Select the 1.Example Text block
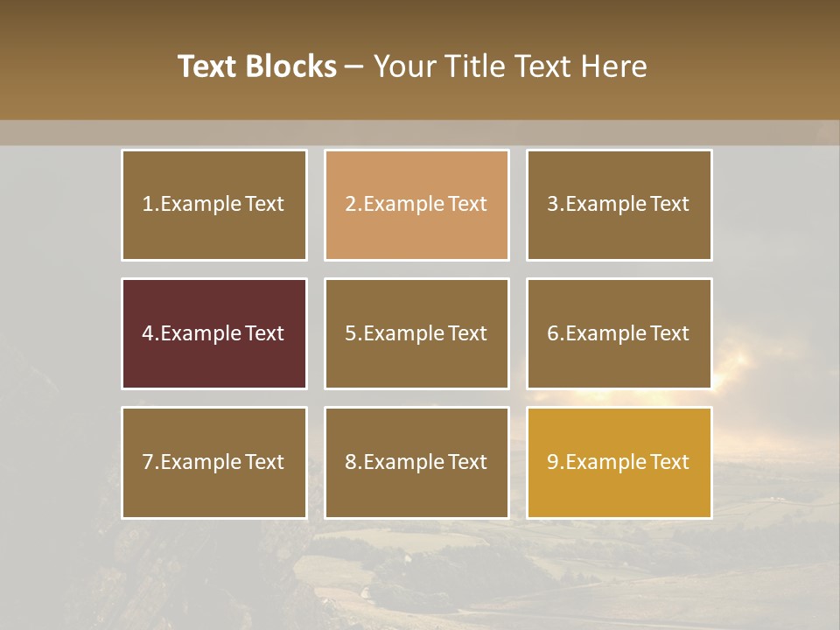This screenshot has height=630, width=840. pyautogui.click(x=214, y=205)
